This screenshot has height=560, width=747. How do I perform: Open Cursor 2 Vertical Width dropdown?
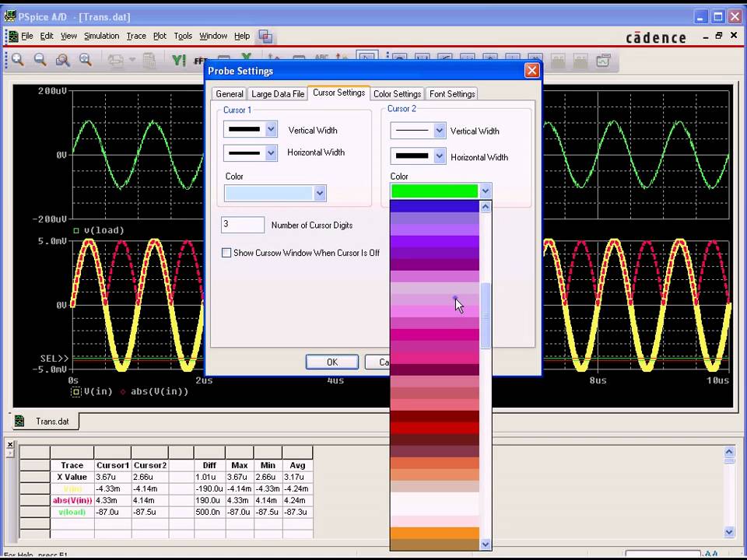point(439,131)
